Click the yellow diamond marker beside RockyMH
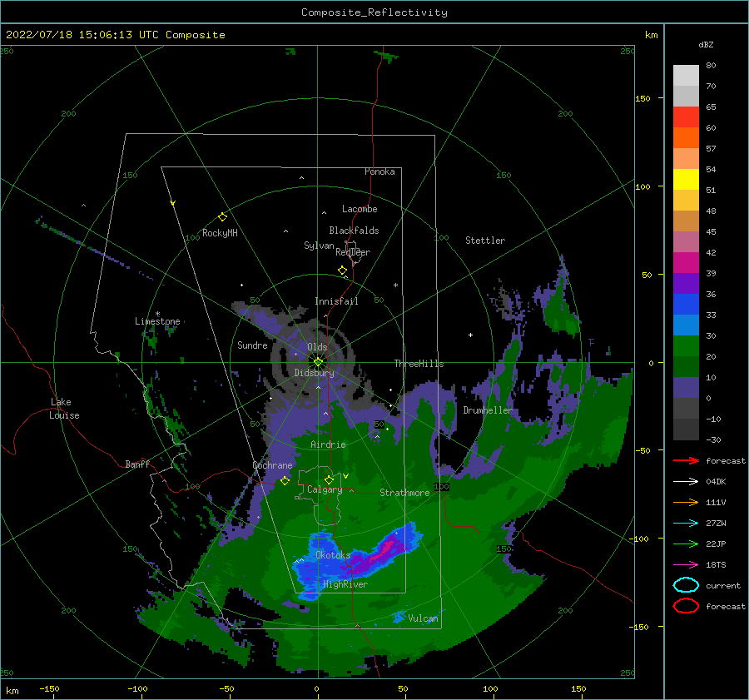 [x=222, y=217]
